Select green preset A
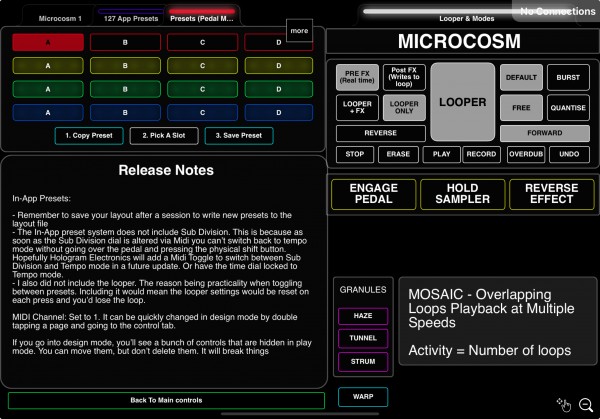Image resolution: width=600 pixels, height=419 pixels. [x=48, y=89]
